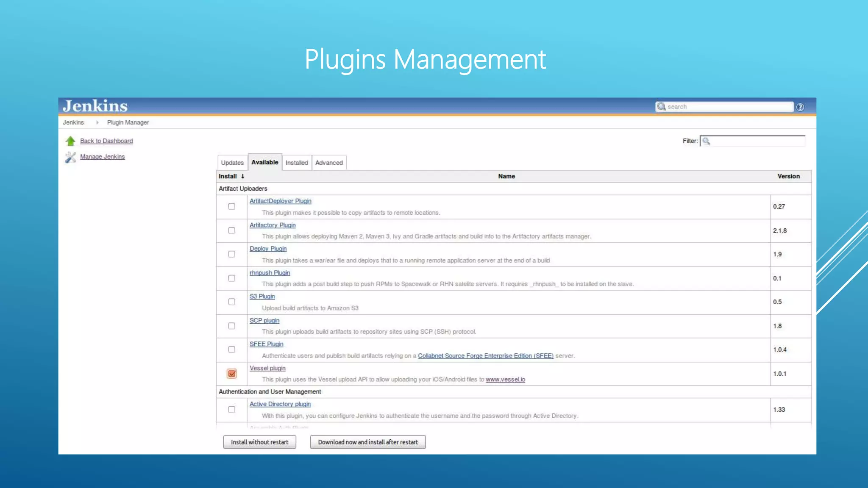
Task: Click the green Back to Dashboard arrow icon
Action: (70, 141)
